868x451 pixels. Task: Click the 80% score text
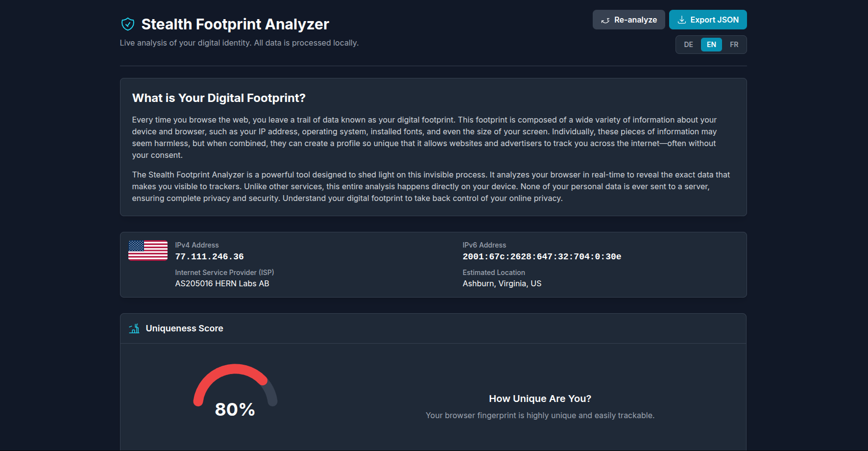point(235,409)
